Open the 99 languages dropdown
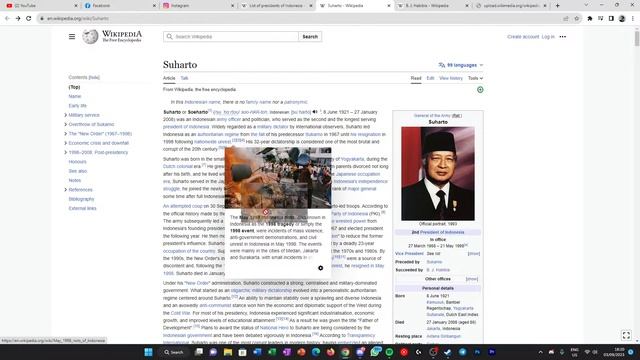Viewport: 640px width, 360px height. click(461, 65)
